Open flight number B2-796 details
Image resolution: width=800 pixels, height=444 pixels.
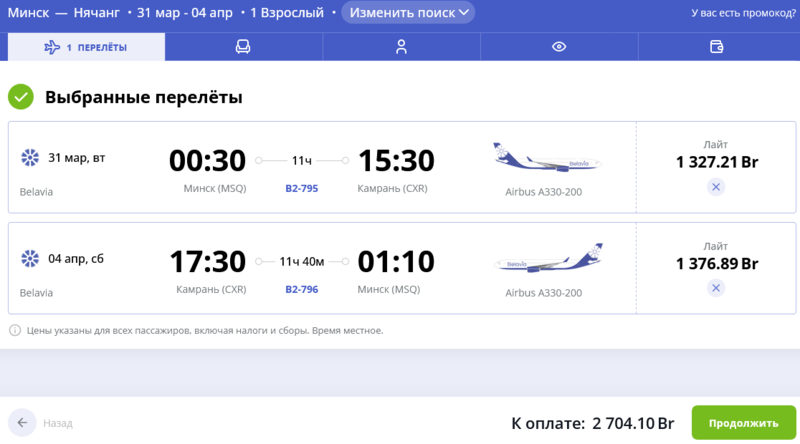coord(301,289)
